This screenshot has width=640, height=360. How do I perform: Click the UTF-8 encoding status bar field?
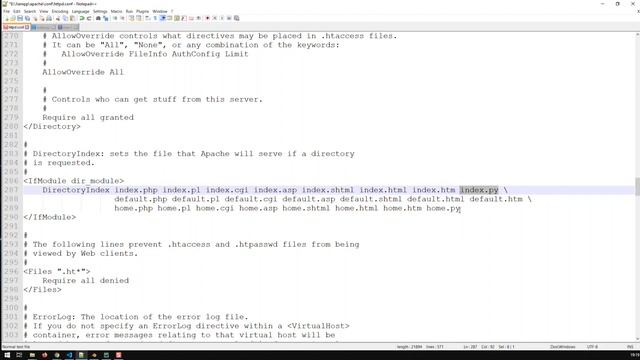tap(592, 347)
